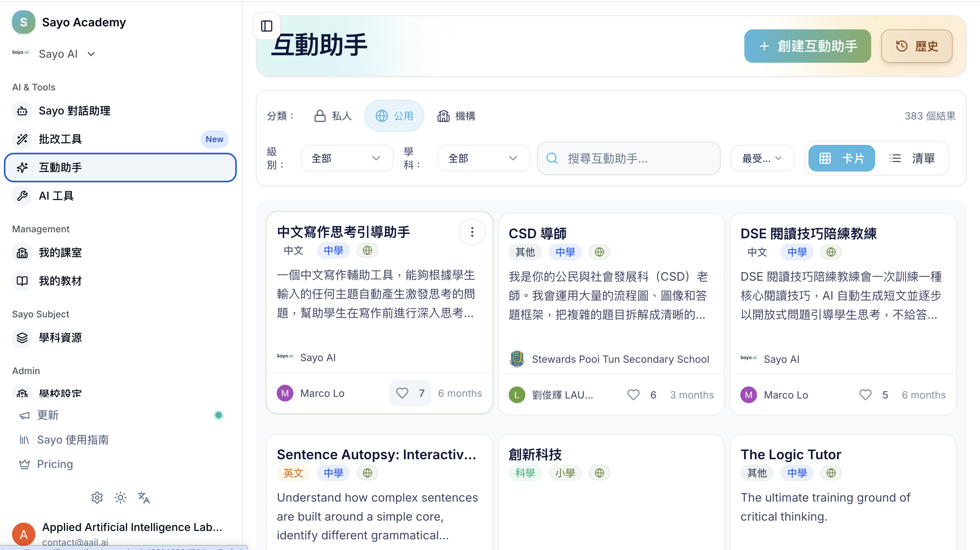Click the Sayo.ai logo on DSE card
The height and width of the screenshot is (550, 980).
[x=748, y=357]
